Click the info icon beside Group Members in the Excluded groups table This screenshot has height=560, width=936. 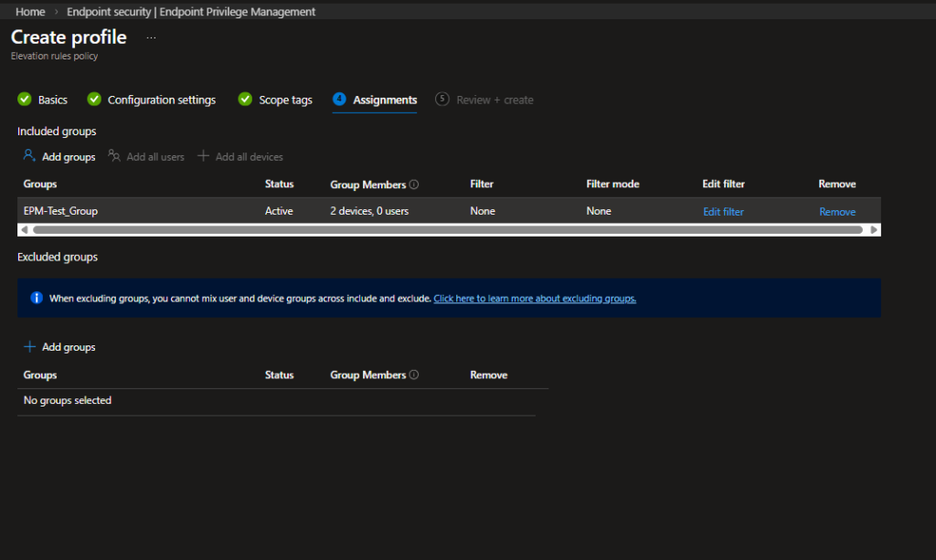(x=414, y=375)
